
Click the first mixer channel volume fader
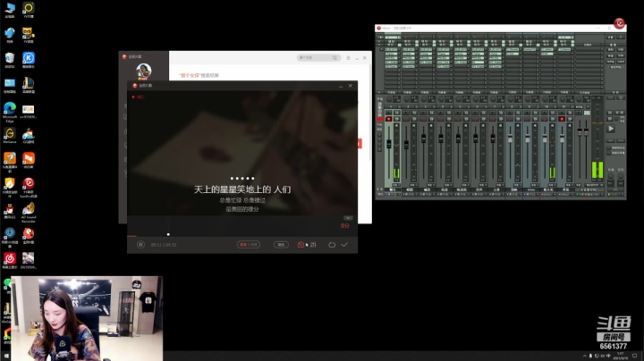pos(389,144)
